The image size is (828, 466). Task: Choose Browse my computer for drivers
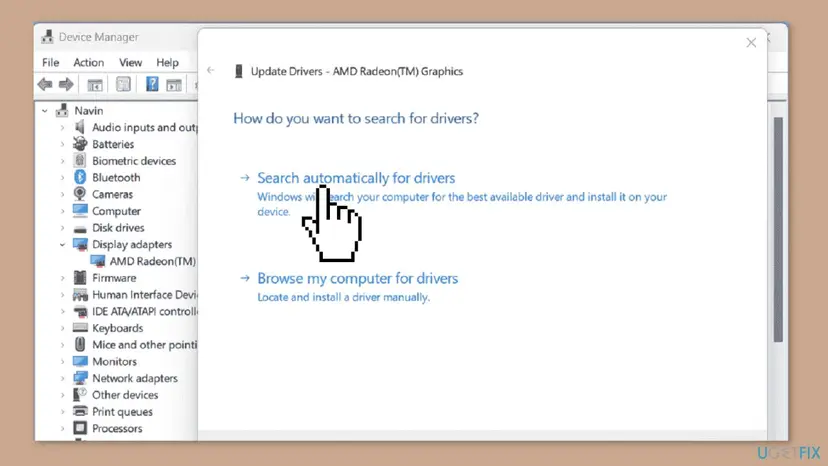pos(357,278)
